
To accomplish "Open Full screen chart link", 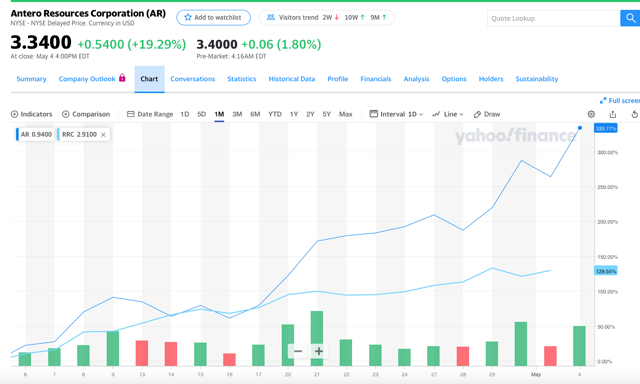I will (620, 101).
